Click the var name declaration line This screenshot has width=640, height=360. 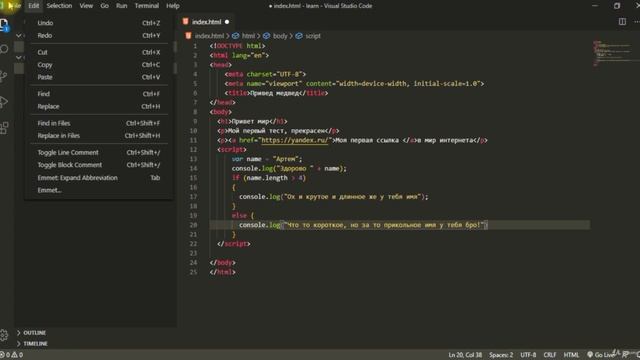pos(267,159)
